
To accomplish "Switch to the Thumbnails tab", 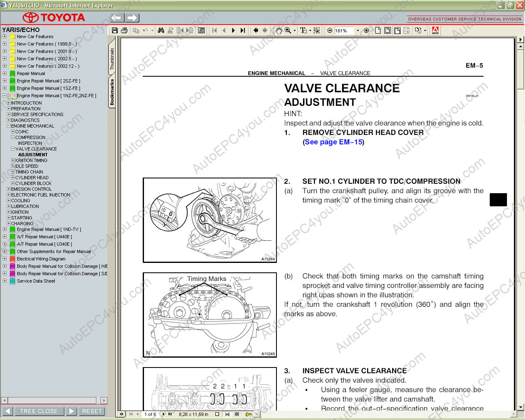I will [x=112, y=59].
